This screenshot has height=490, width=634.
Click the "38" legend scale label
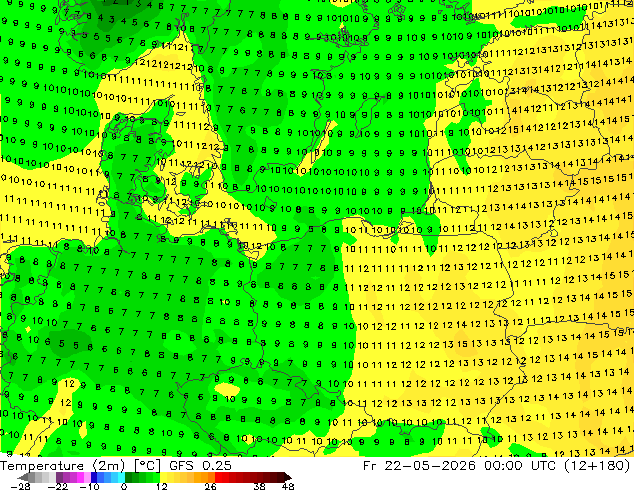point(260,486)
